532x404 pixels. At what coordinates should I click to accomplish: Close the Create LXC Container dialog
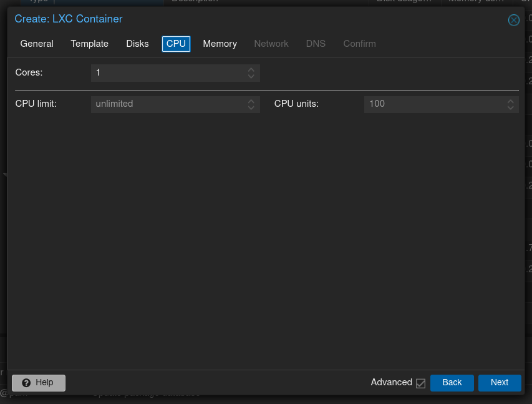tap(514, 20)
